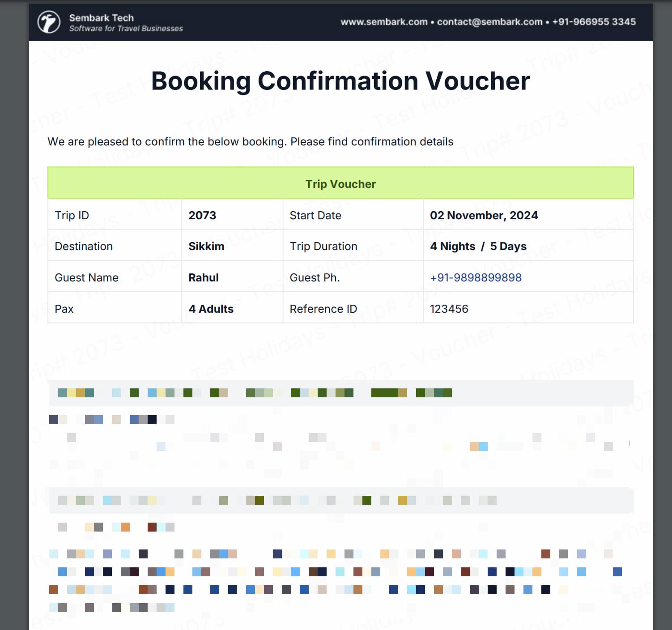
Task: Open the www.sembark.com website link
Action: click(x=383, y=21)
